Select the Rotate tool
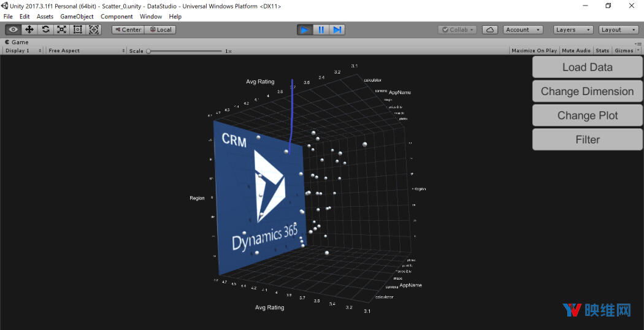Image resolution: width=644 pixels, height=330 pixels. [x=45, y=29]
